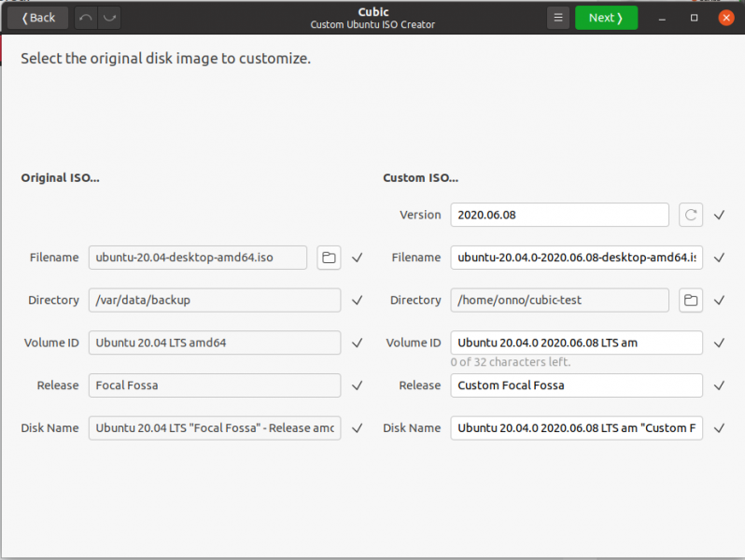Click the original /var/data/backup directory field
745x560 pixels.
coord(215,301)
